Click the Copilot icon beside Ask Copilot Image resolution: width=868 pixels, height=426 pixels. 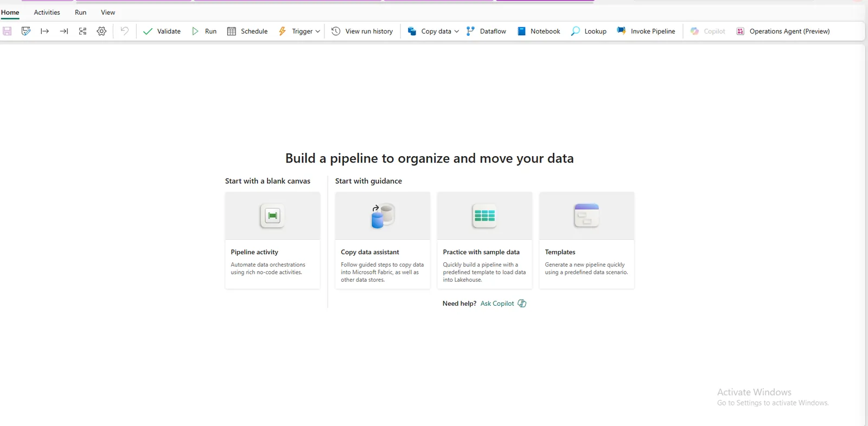tap(522, 304)
